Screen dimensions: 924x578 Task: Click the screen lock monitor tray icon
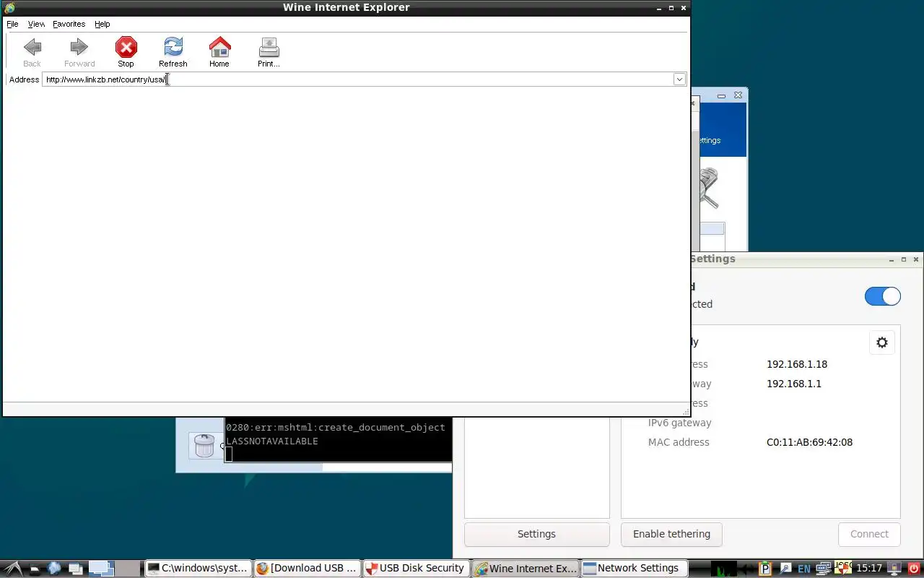click(894, 569)
